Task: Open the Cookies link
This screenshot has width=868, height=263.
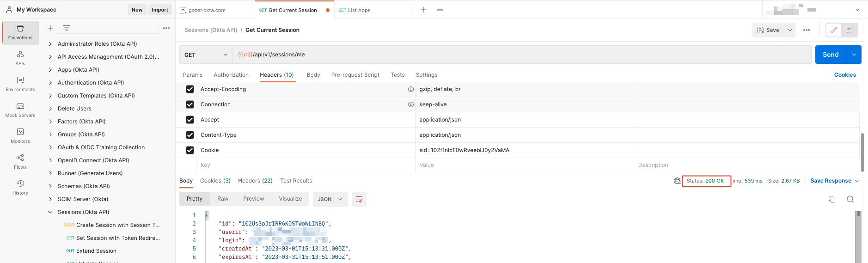Action: (x=845, y=75)
